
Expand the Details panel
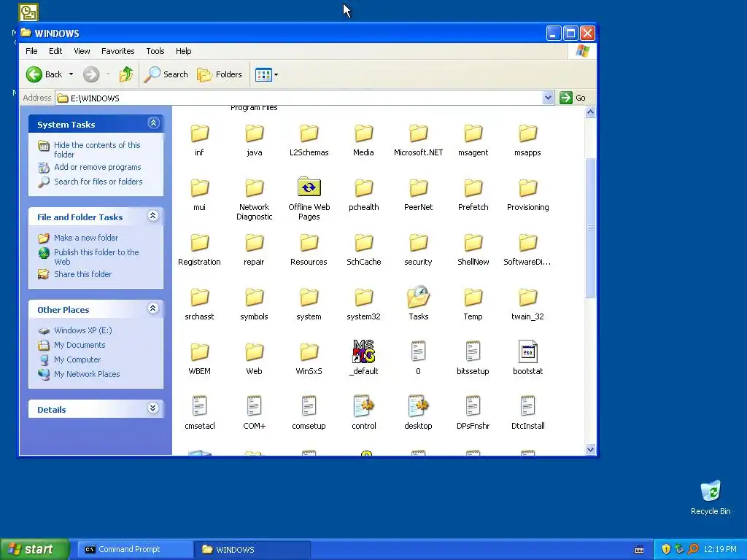(153, 408)
